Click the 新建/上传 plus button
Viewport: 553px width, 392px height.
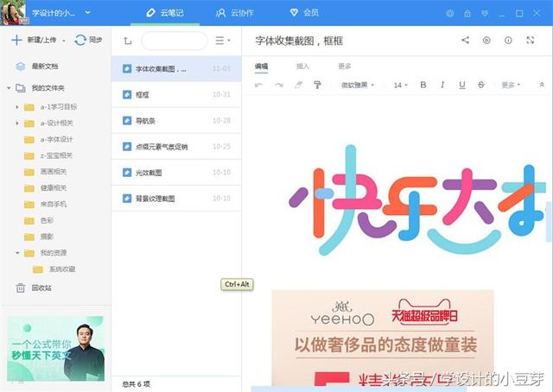(16, 41)
